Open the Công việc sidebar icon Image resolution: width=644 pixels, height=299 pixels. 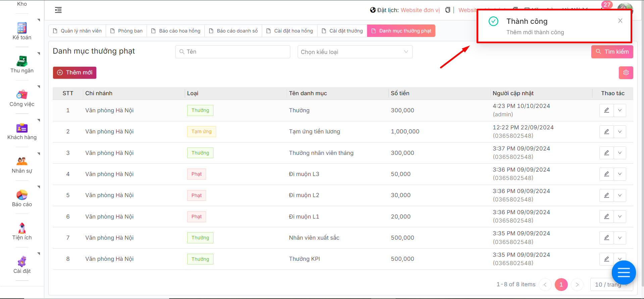22,95
